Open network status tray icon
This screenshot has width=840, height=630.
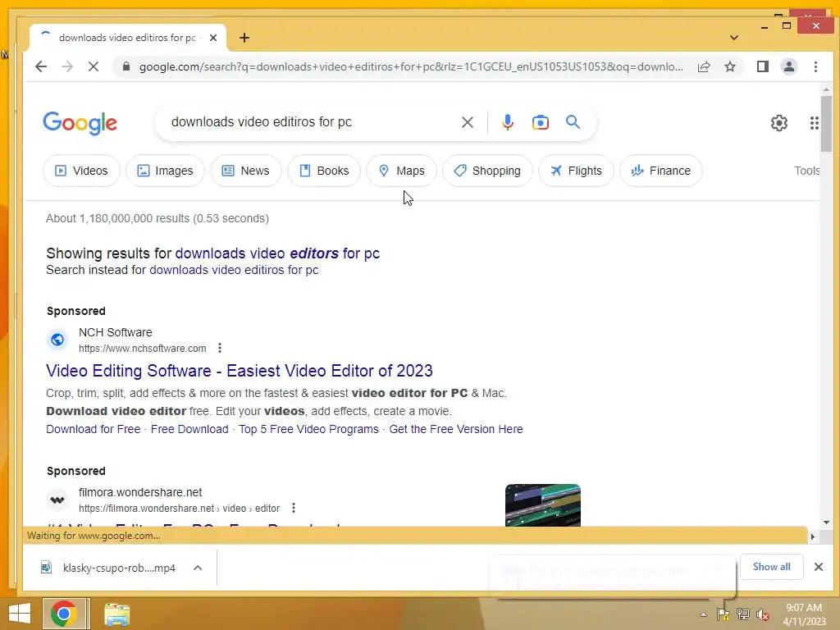point(743,614)
